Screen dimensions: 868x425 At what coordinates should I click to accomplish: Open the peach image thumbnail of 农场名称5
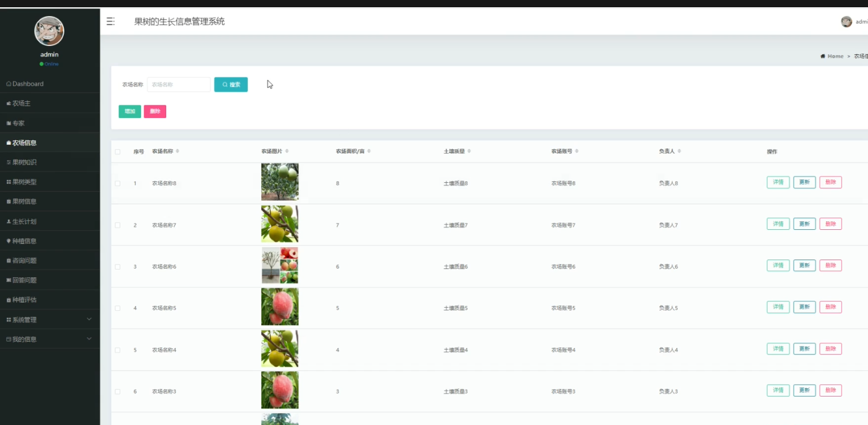pyautogui.click(x=280, y=306)
